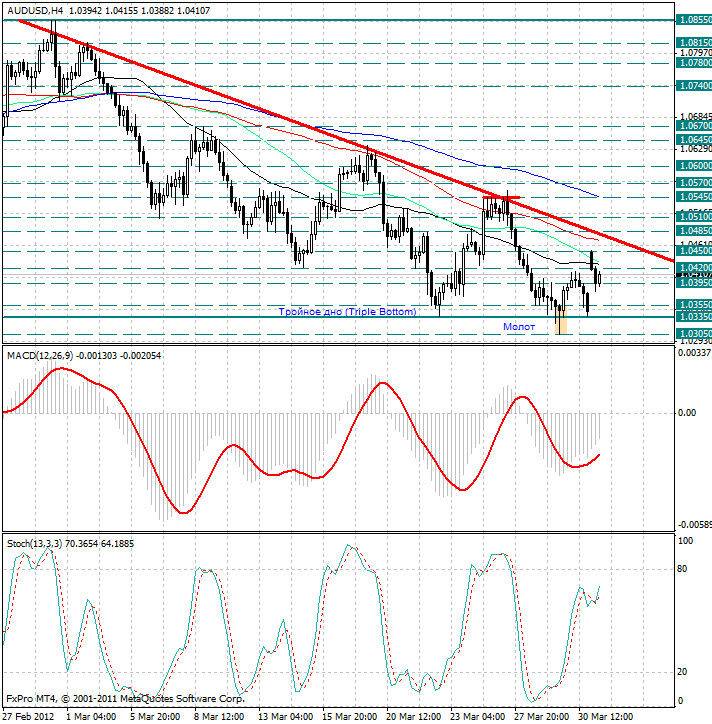Screen dimensions: 712x724
Task: Select the 1.0355 price level label
Action: (694, 305)
